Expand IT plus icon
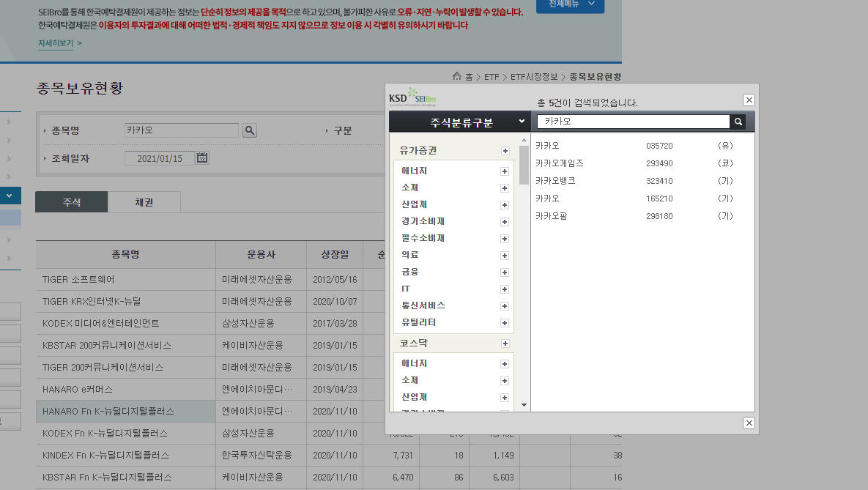 pyautogui.click(x=504, y=289)
